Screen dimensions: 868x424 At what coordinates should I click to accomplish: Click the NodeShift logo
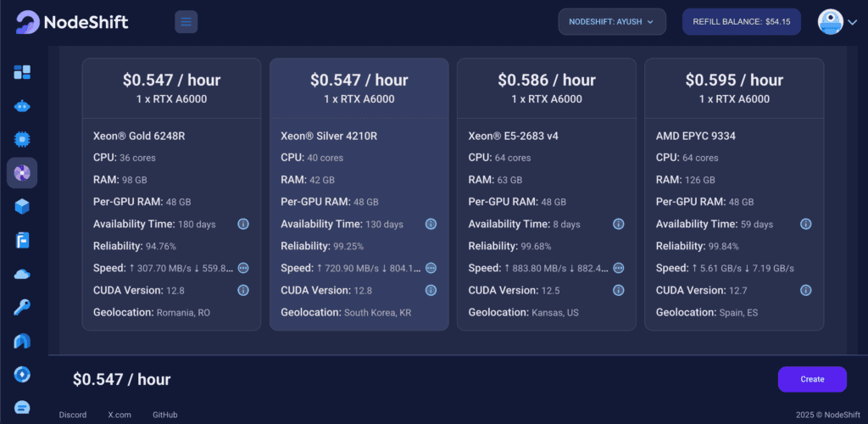(x=72, y=22)
